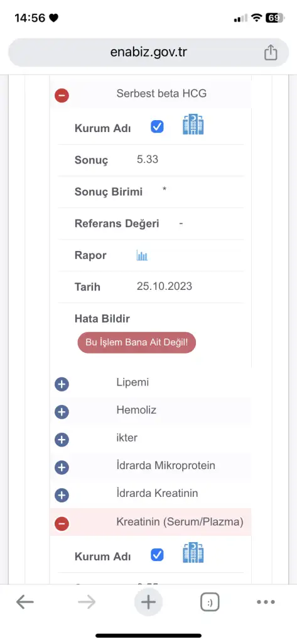
Task: Expand the ikter test row
Action: tap(62, 440)
